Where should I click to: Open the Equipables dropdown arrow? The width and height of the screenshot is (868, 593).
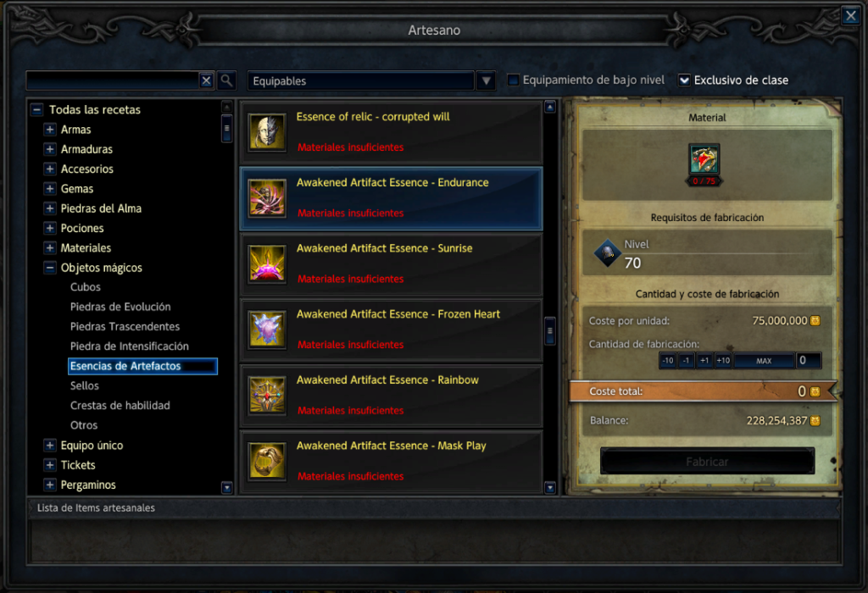click(486, 80)
